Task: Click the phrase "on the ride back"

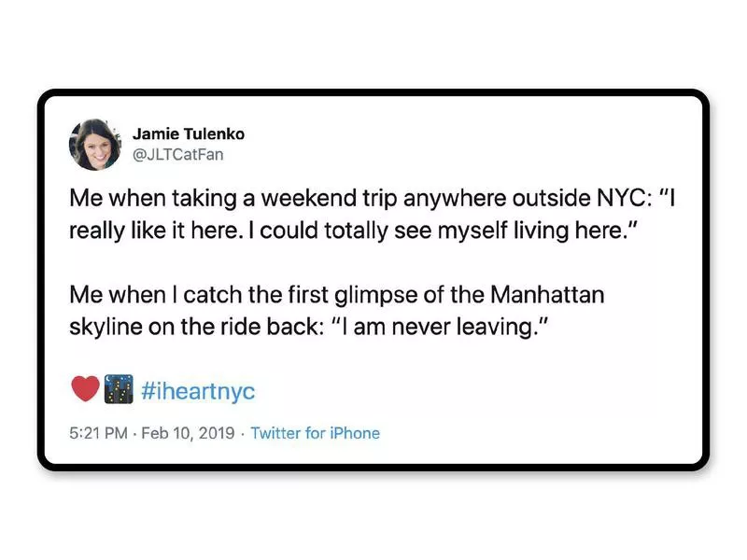Action: point(235,326)
